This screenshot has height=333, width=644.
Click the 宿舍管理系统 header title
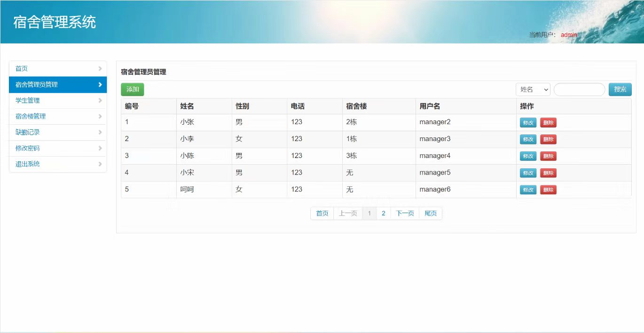pos(55,22)
